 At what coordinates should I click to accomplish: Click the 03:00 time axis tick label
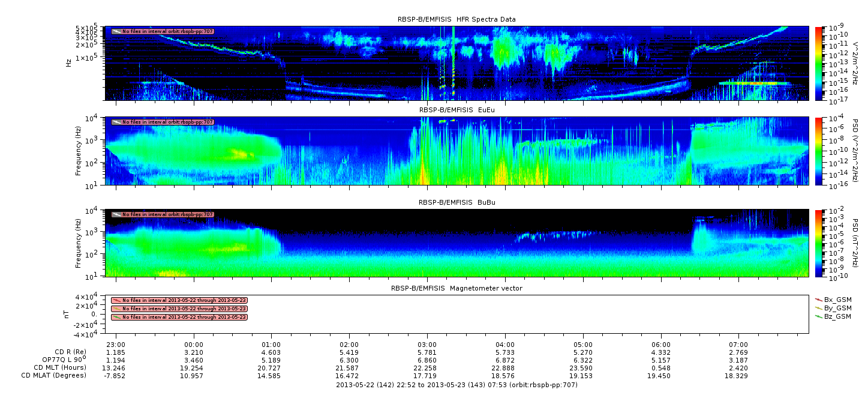[427, 345]
